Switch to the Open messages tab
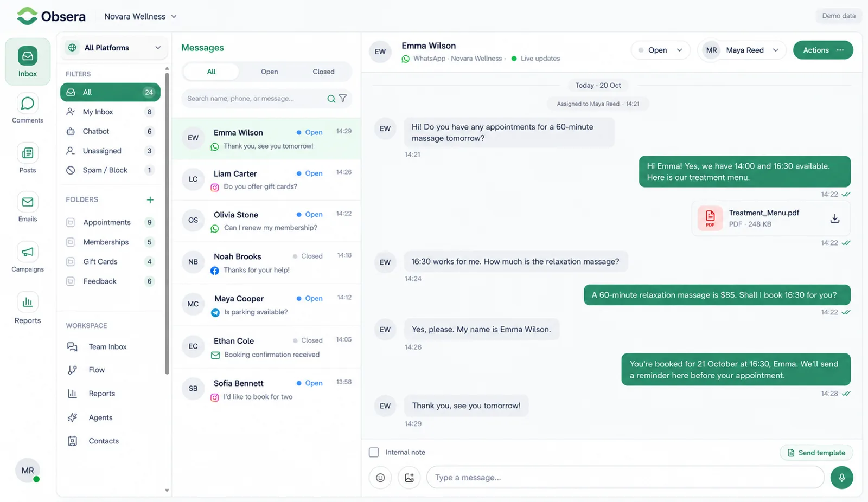The width and height of the screenshot is (868, 502). click(x=269, y=72)
